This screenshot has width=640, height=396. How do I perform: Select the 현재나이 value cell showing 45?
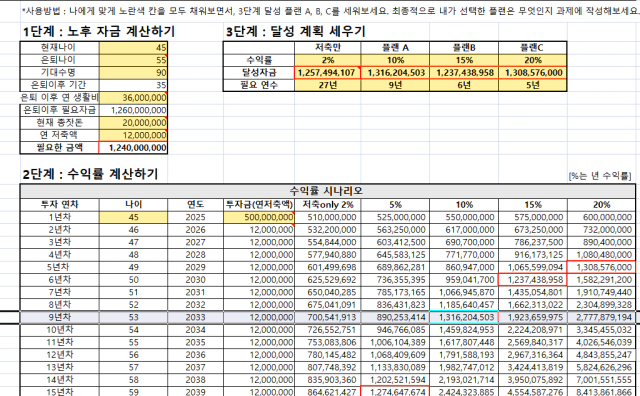point(133,48)
